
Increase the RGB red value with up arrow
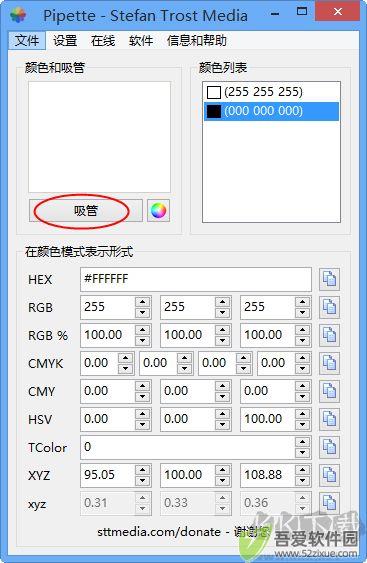(143, 302)
